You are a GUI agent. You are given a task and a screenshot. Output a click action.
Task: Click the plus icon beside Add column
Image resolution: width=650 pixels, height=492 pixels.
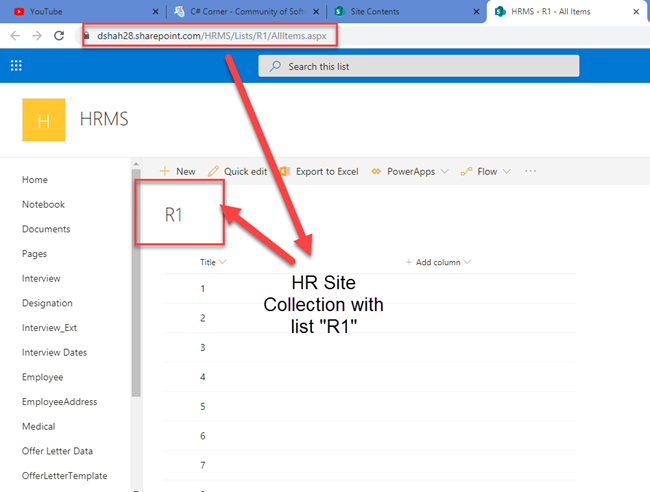[409, 262]
